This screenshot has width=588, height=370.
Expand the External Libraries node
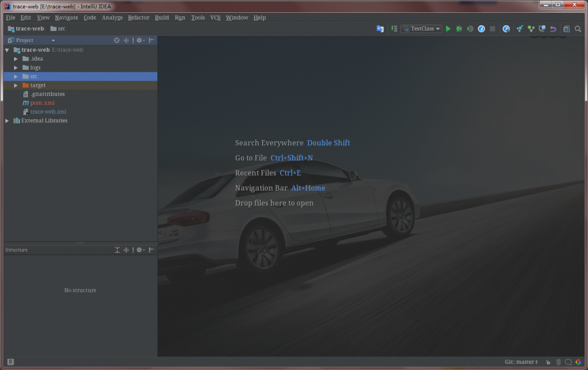pos(6,120)
